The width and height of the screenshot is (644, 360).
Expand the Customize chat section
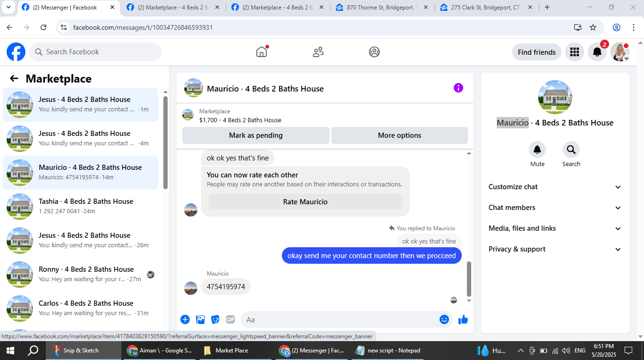(555, 187)
